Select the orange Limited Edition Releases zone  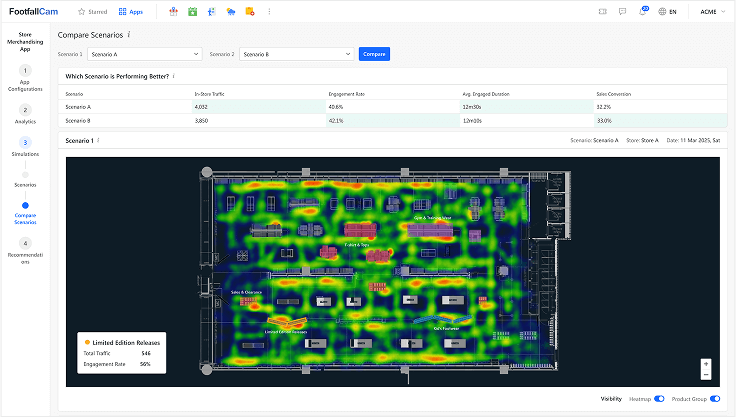point(287,322)
